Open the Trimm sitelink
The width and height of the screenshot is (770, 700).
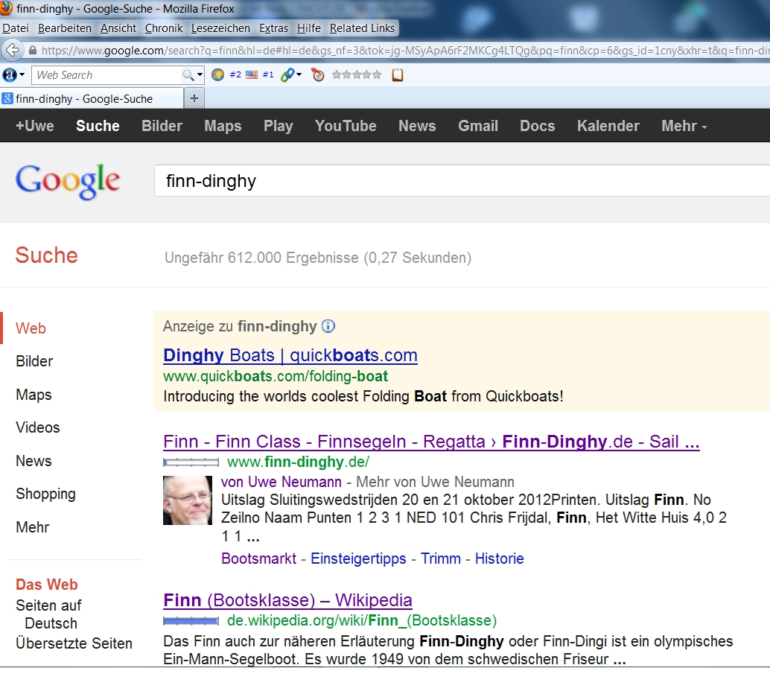pyautogui.click(x=441, y=559)
